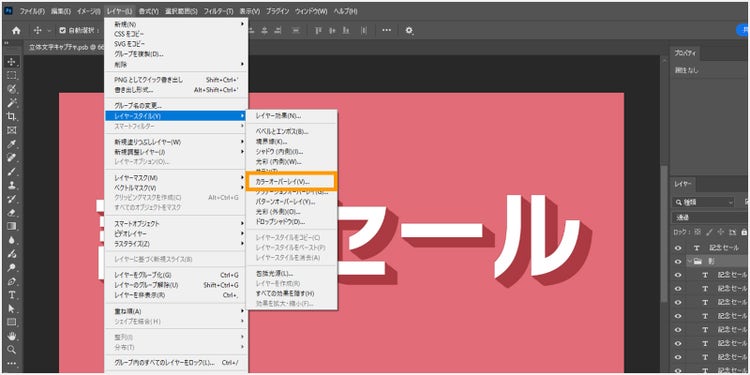
Task: Select the Move tool in toolbox
Action: click(12, 62)
